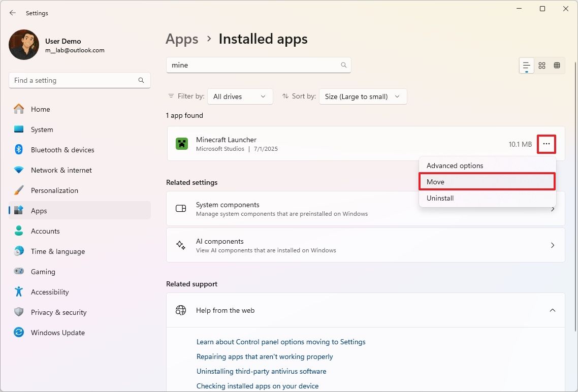This screenshot has height=392, width=578.
Task: Click Learn about Control panel options moving to Settings
Action: click(x=281, y=342)
